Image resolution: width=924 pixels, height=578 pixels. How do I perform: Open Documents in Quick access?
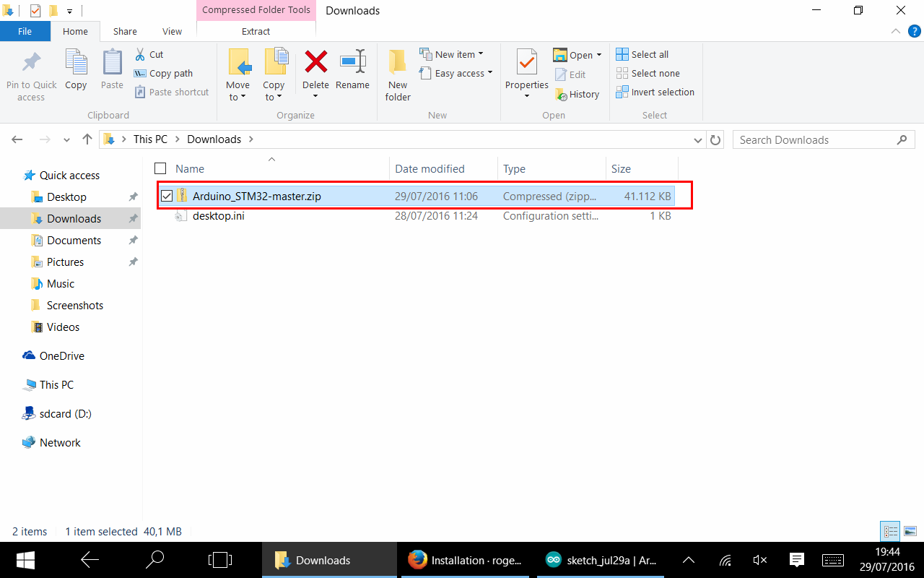74,240
